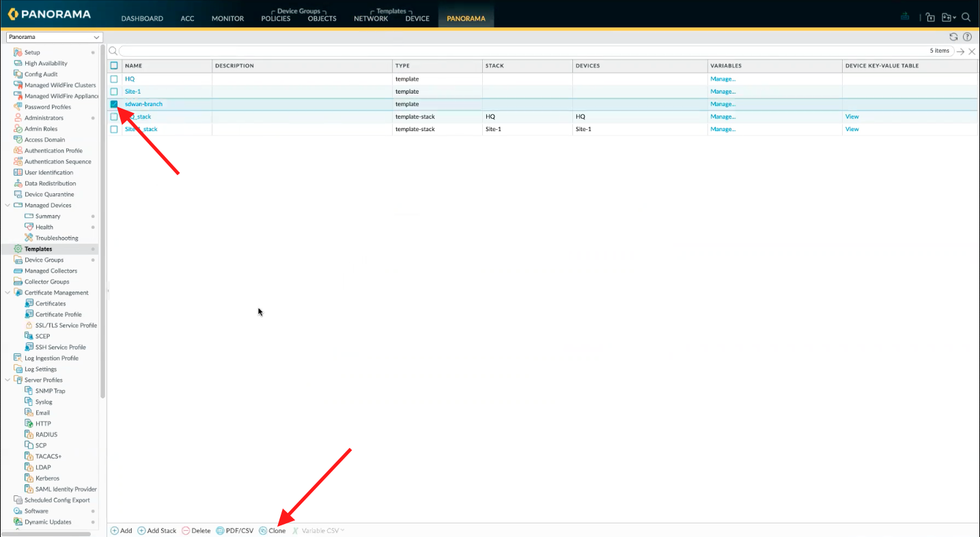Open View link for Site-1 stack

click(x=852, y=129)
